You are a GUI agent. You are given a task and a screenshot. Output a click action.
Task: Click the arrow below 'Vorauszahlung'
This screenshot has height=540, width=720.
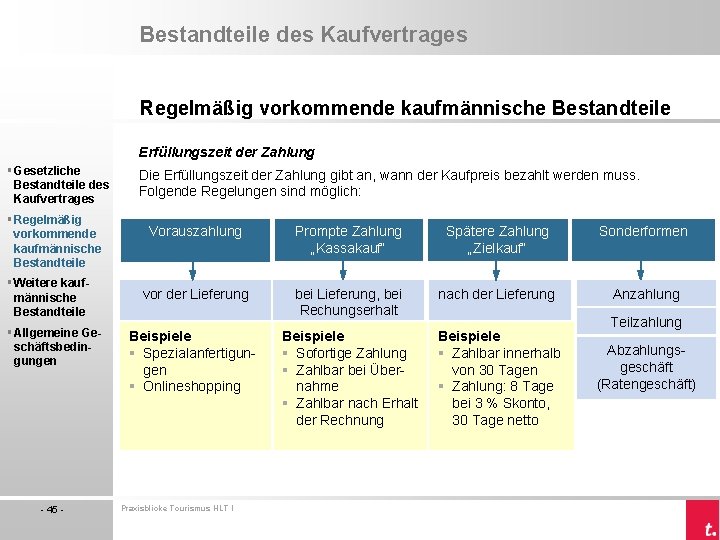[x=193, y=271]
